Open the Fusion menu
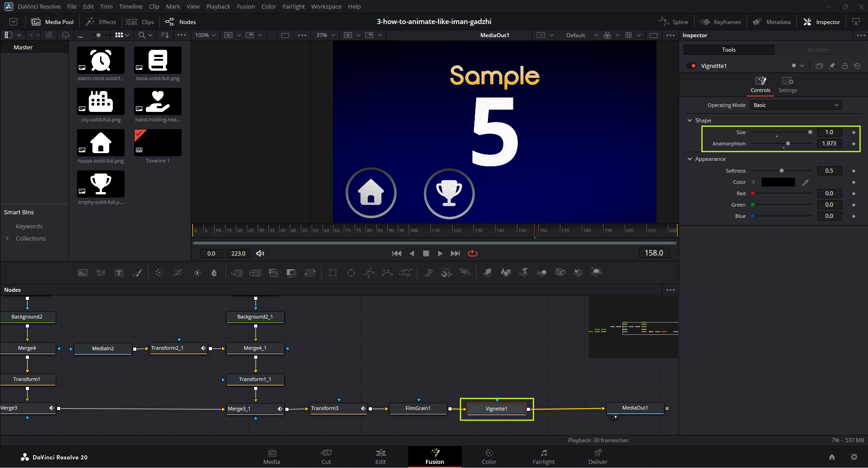The width and height of the screenshot is (868, 468). pyautogui.click(x=246, y=6)
